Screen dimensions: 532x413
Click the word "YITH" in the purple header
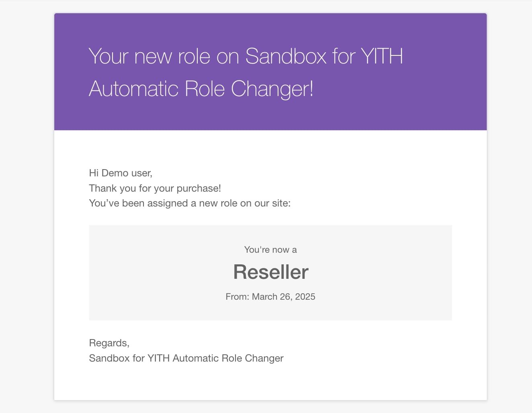[x=382, y=56]
